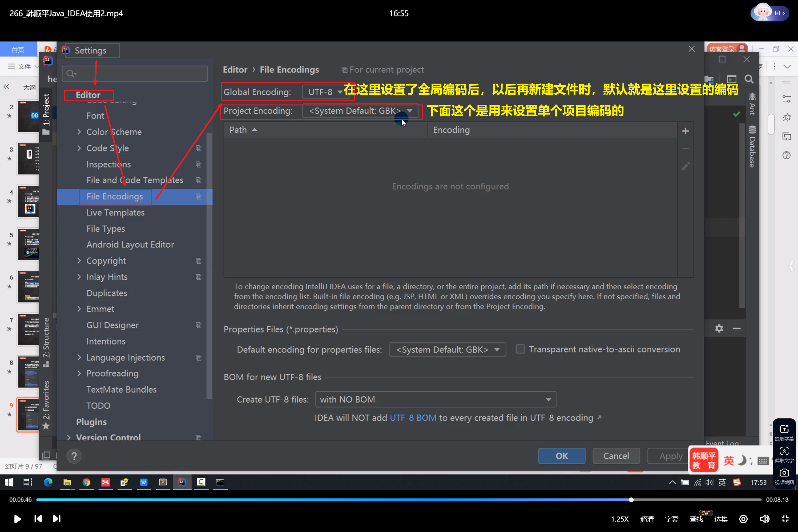The width and height of the screenshot is (798, 532).
Task: Click the plus icon to add encoding path
Action: [685, 131]
